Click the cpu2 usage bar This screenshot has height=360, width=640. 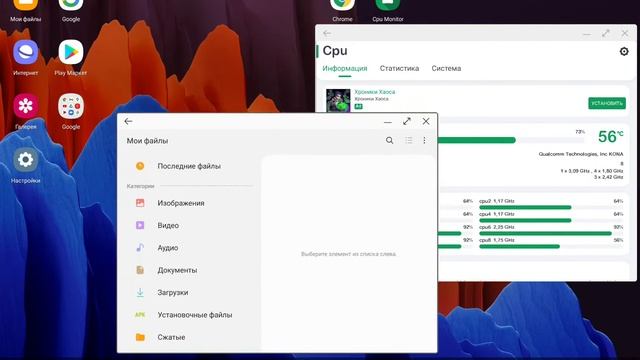[550, 207]
